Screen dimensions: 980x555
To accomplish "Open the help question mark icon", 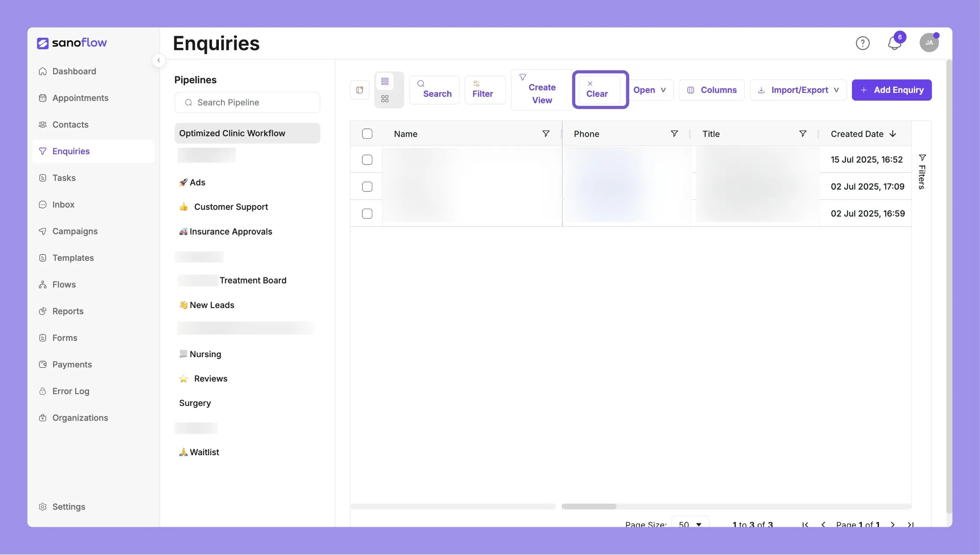I will pos(863,43).
